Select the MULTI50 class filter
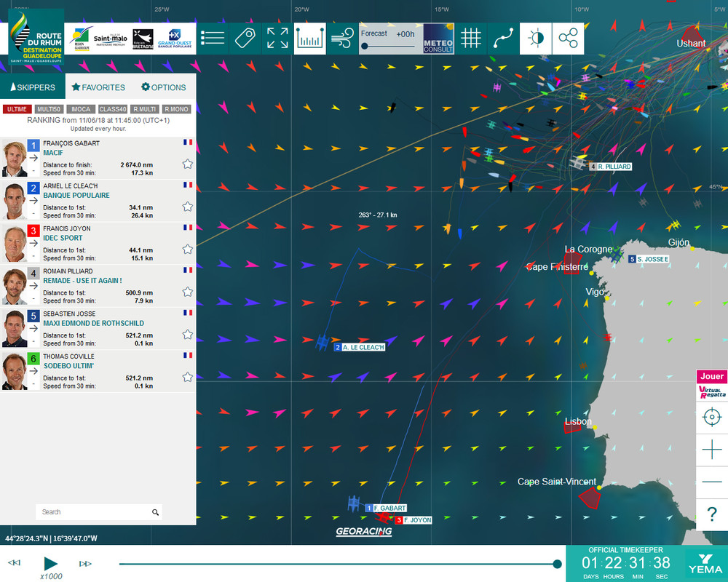This screenshot has width=728, height=582. 49,109
